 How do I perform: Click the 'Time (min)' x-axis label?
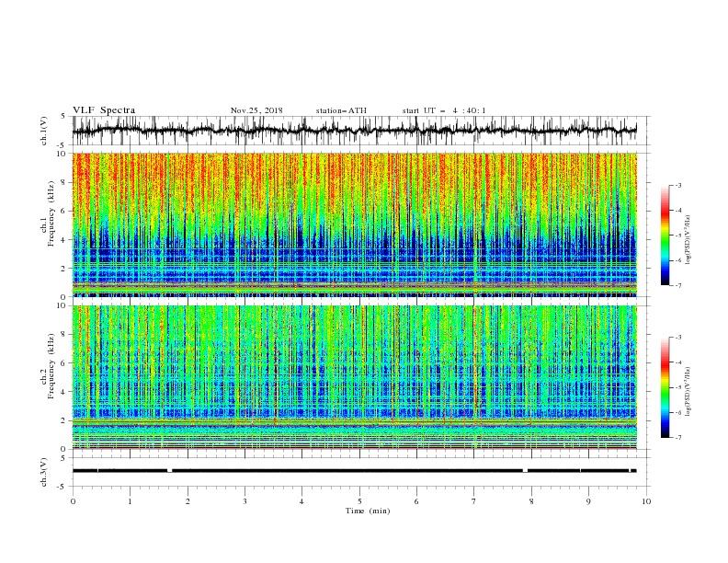coord(368,511)
